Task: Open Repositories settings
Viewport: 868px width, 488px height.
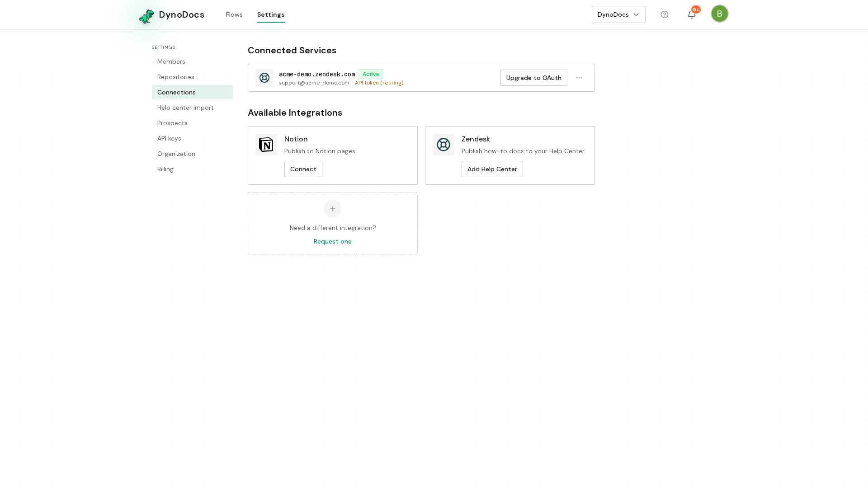Action: (x=193, y=77)
